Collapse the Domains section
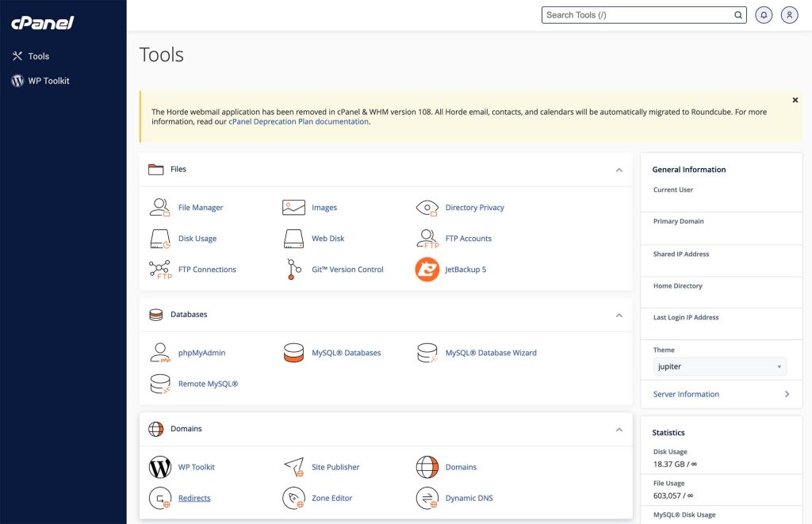 tap(619, 429)
